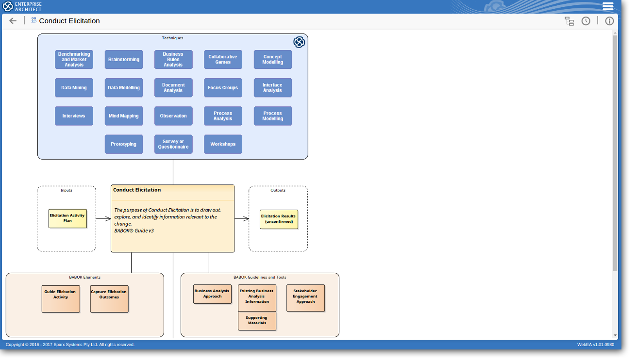Show properties with the info icon
Image resolution: width=636 pixels, height=364 pixels.
(609, 21)
